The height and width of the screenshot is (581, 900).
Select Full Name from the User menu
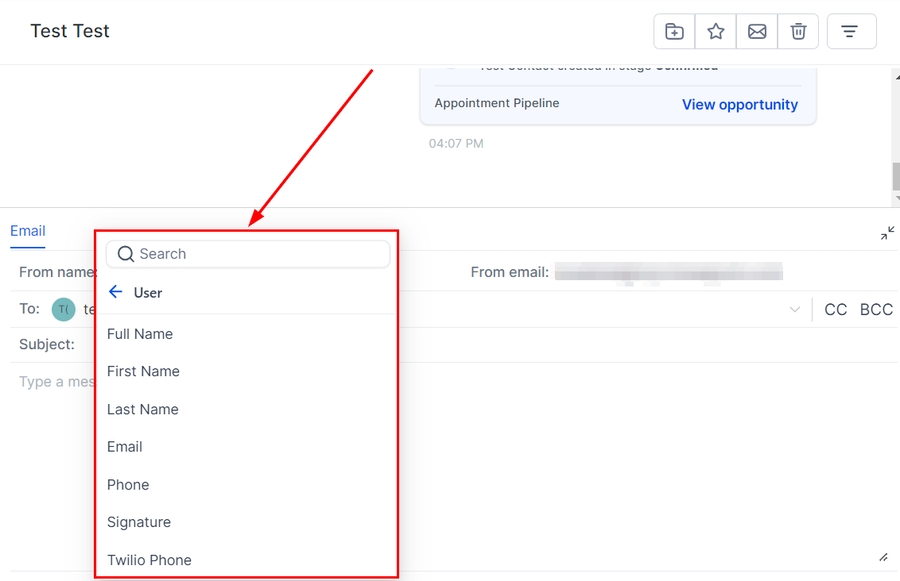click(140, 334)
